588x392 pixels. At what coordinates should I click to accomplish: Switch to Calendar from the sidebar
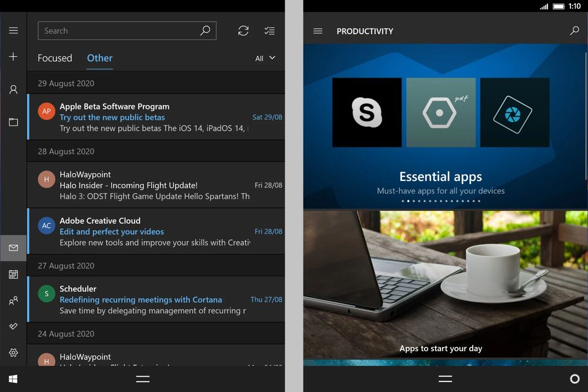(x=13, y=274)
